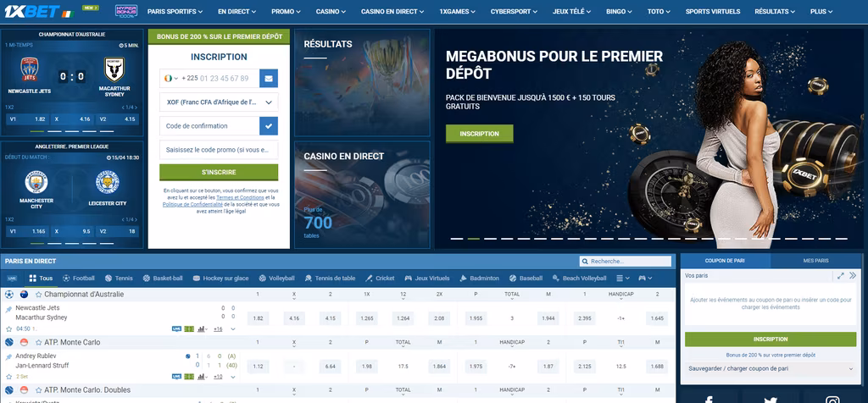Show +16 more markets for Newcastle Jets
Image resolution: width=868 pixels, height=403 pixels.
coord(218,329)
